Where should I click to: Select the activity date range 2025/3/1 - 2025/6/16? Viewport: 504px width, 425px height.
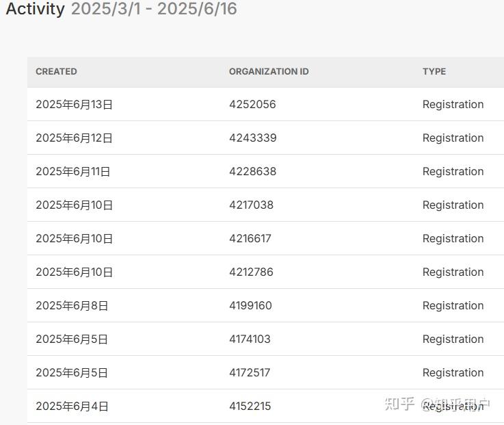[x=154, y=9]
